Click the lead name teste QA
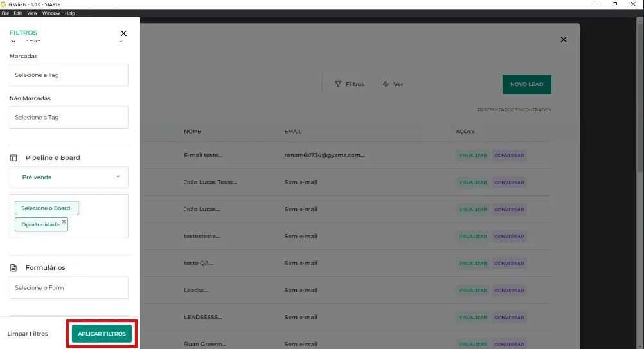 click(199, 263)
